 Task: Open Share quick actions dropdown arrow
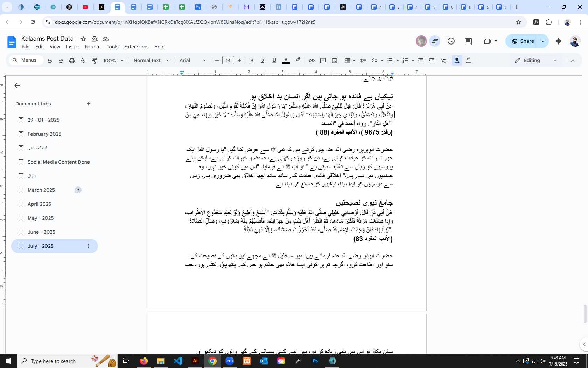(543, 41)
